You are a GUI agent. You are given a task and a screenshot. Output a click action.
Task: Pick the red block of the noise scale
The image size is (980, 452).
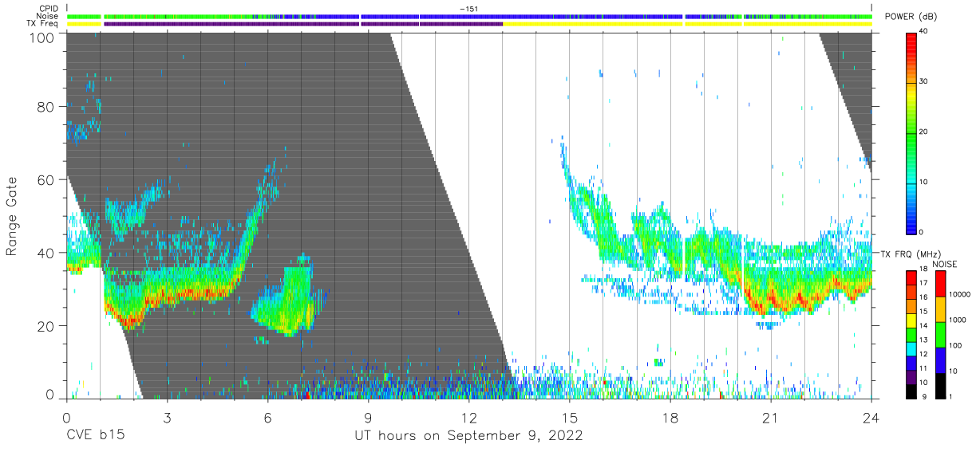[939, 283]
